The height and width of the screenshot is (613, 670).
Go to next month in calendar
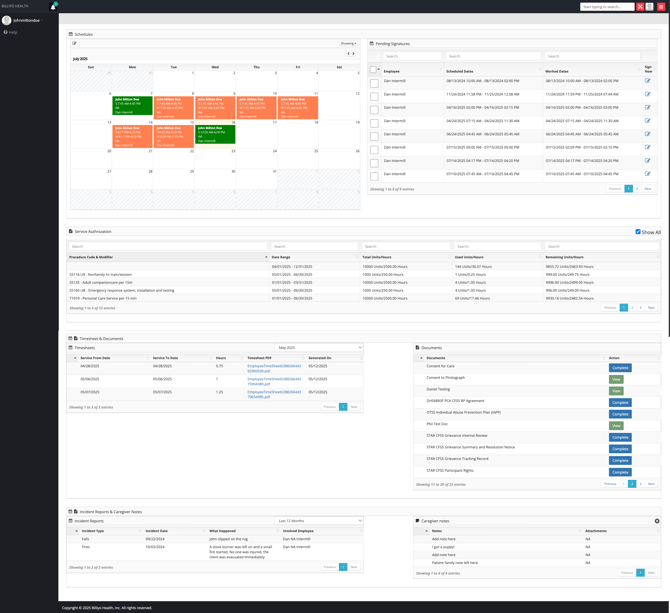point(353,54)
